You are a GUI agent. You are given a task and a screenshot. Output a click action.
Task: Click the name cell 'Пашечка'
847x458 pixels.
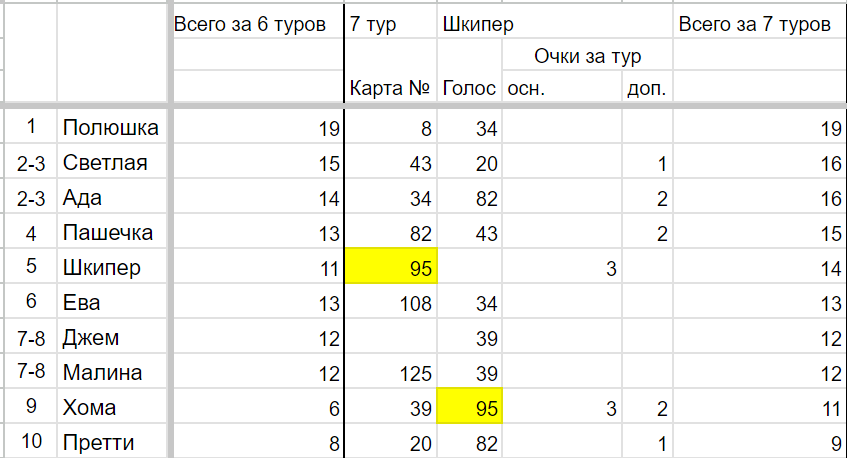pos(112,231)
